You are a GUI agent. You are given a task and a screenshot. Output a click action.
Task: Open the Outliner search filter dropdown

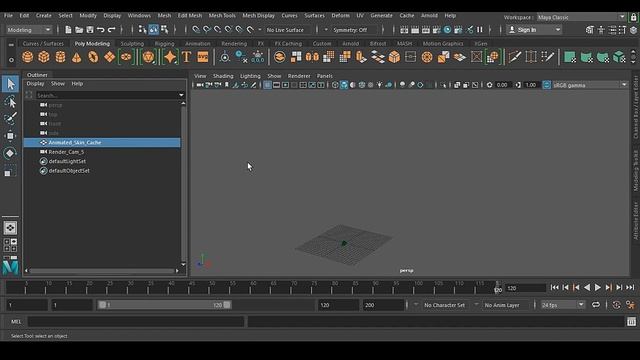[x=182, y=95]
